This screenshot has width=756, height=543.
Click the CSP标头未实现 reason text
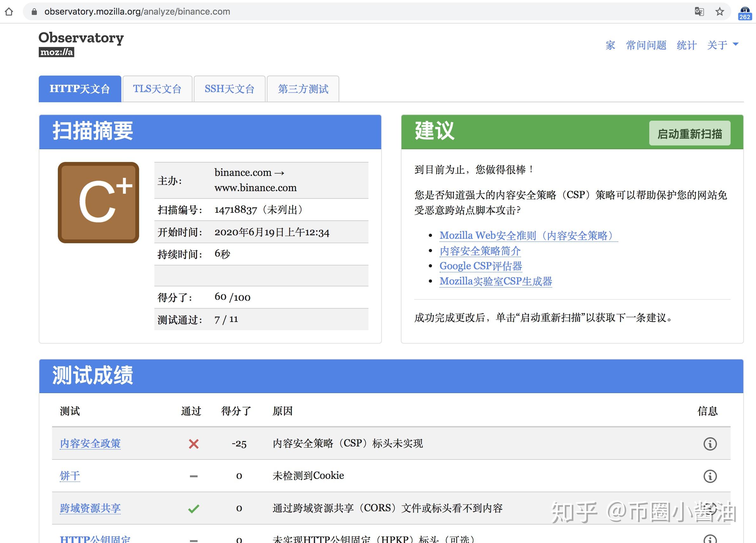pos(348,443)
